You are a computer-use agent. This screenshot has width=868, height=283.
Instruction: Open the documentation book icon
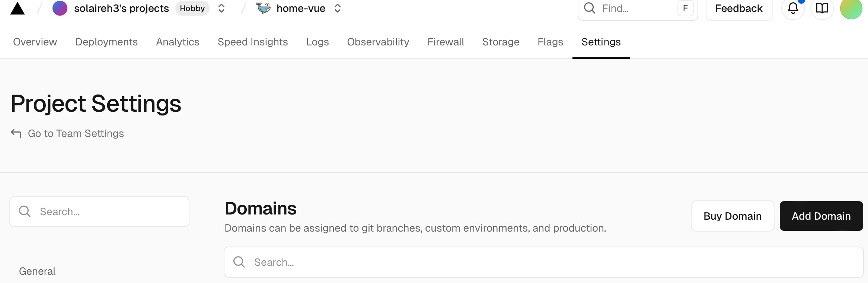[822, 8]
